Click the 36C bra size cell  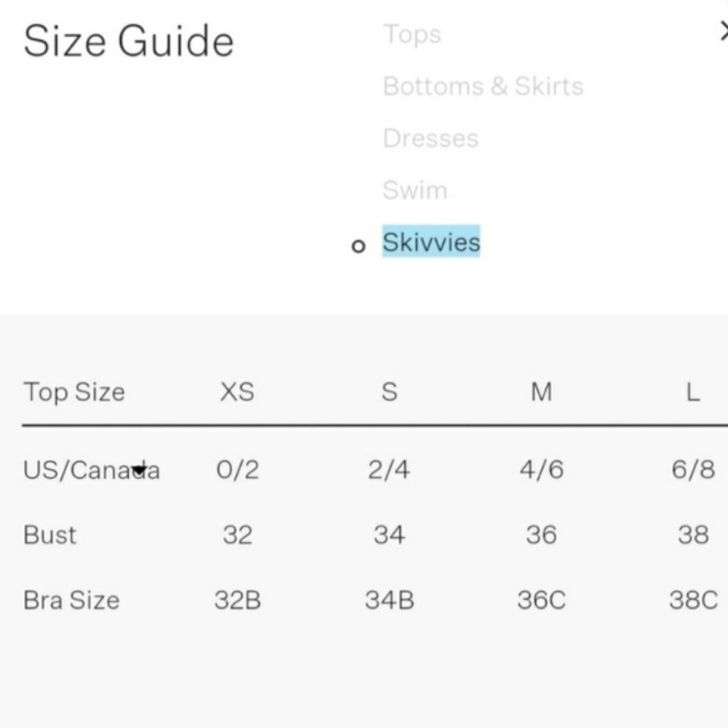coord(541,601)
